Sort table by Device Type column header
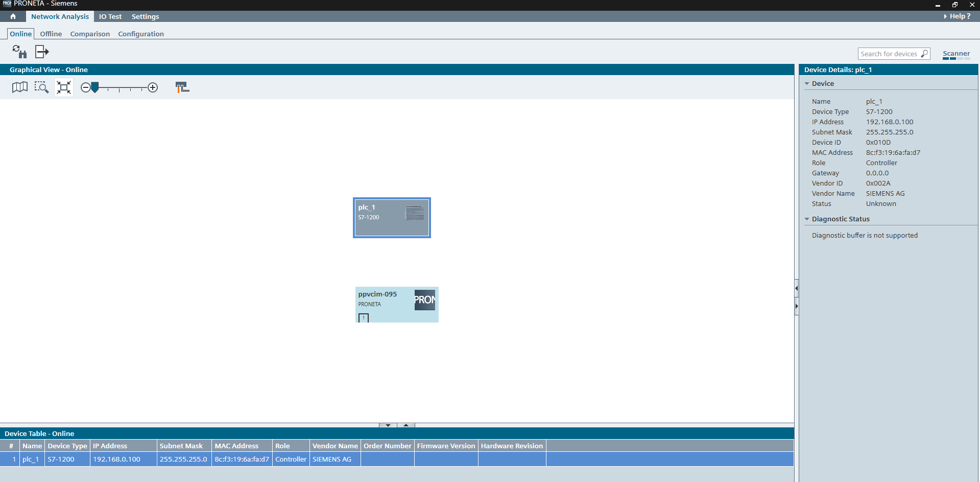Image resolution: width=980 pixels, height=482 pixels. point(67,446)
